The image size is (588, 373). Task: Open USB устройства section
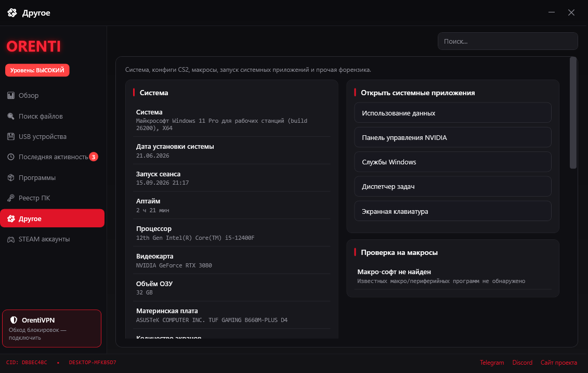tap(52, 137)
